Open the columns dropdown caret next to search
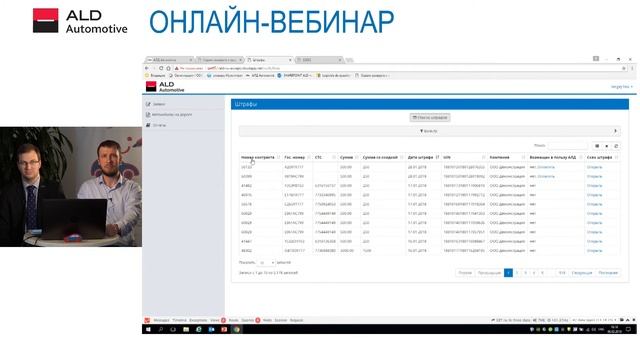640x360 pixels. (607, 146)
